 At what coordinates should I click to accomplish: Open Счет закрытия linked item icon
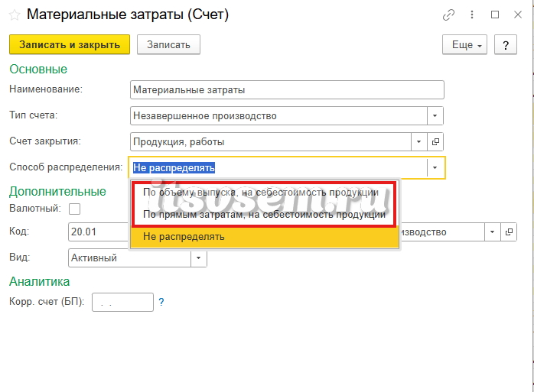[435, 142]
